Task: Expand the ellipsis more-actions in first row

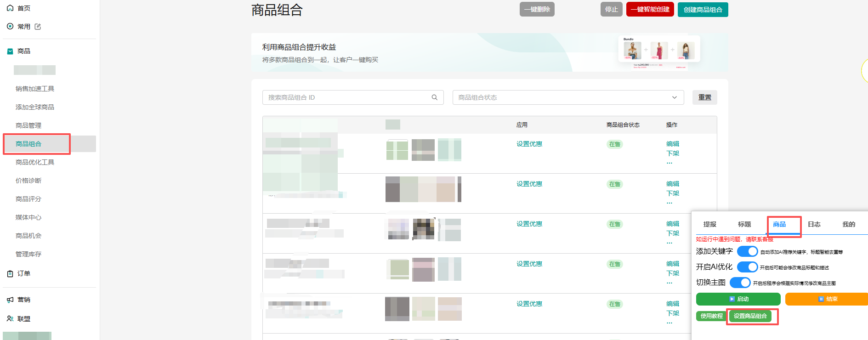Action: point(669,163)
